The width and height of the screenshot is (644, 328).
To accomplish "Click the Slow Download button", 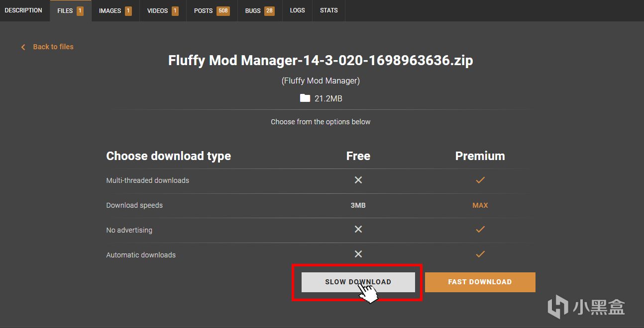I will (358, 282).
